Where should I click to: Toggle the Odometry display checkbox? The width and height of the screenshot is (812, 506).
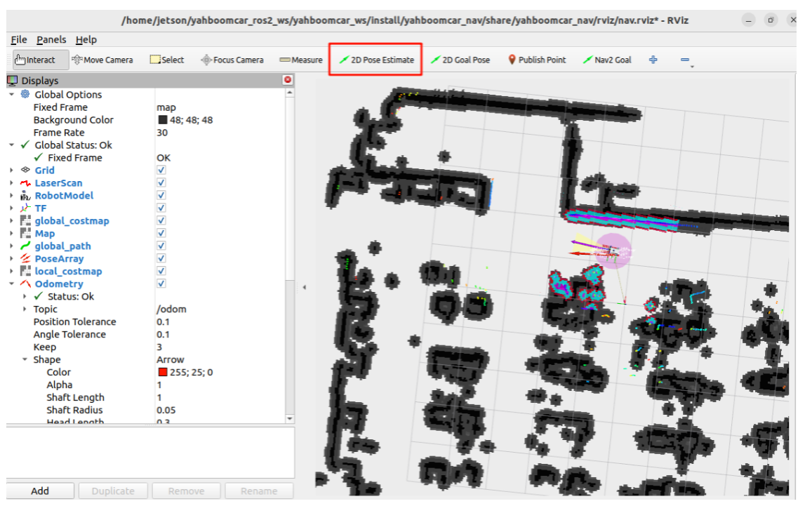161,284
